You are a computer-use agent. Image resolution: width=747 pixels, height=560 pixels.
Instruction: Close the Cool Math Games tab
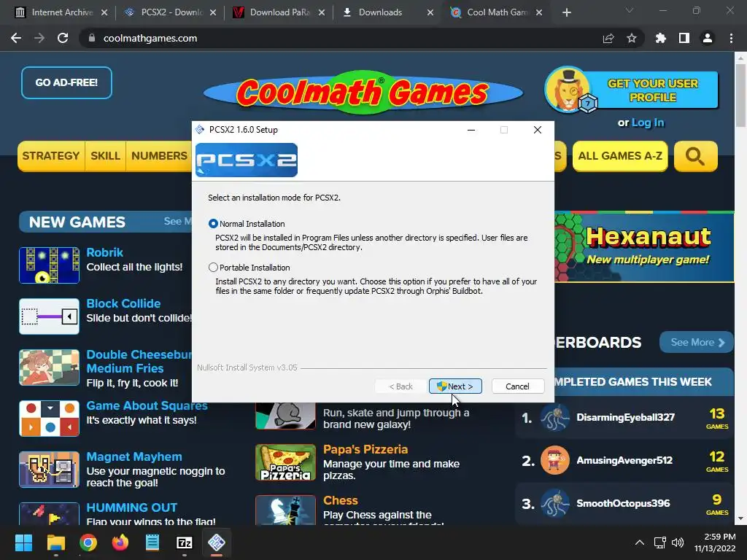(x=539, y=12)
